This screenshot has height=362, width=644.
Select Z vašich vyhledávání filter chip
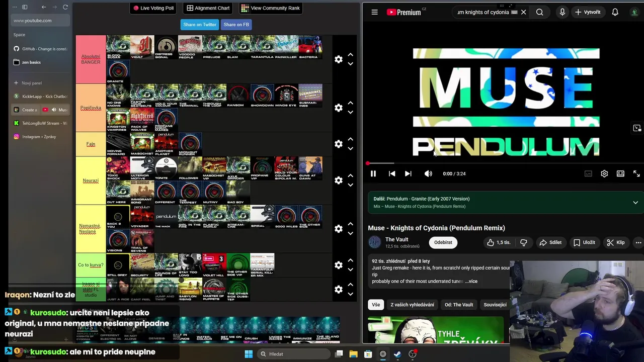point(412,305)
